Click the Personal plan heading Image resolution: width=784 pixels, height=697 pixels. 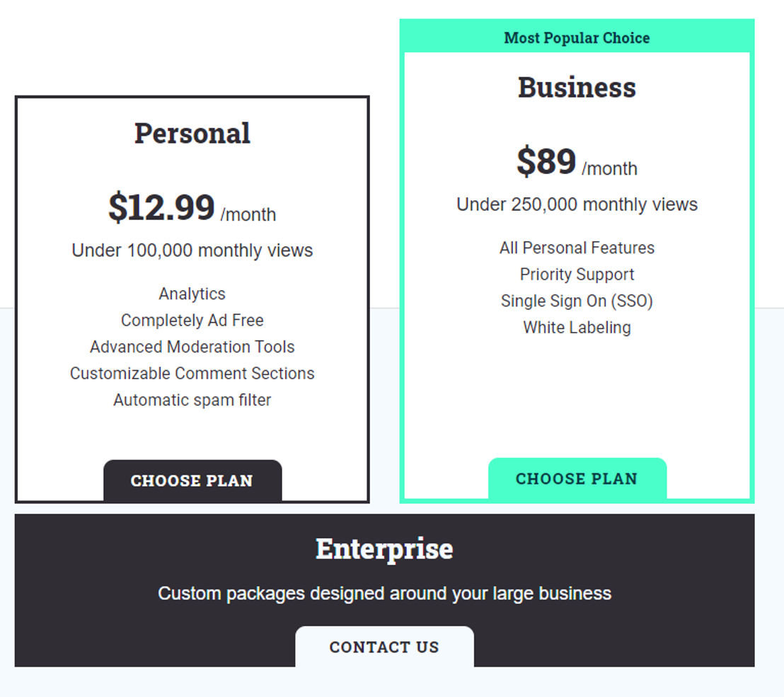tap(192, 134)
